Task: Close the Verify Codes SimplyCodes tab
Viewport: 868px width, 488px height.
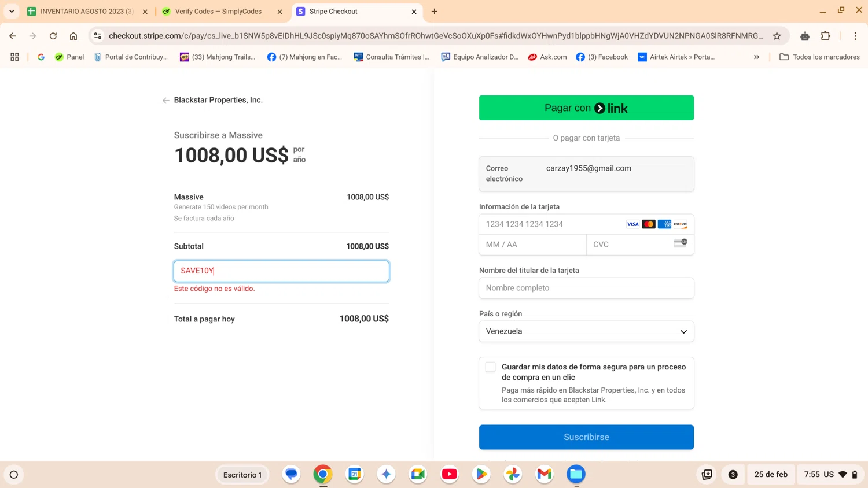Action: click(x=280, y=12)
